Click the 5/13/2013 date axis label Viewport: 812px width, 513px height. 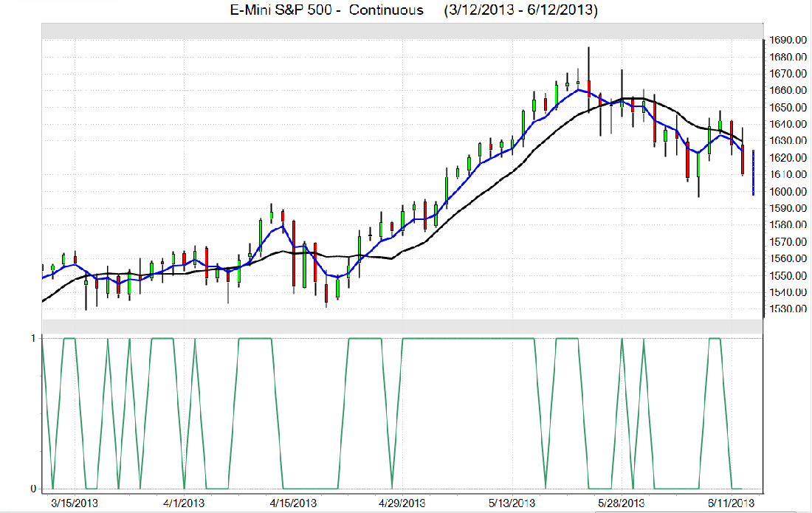tap(512, 503)
